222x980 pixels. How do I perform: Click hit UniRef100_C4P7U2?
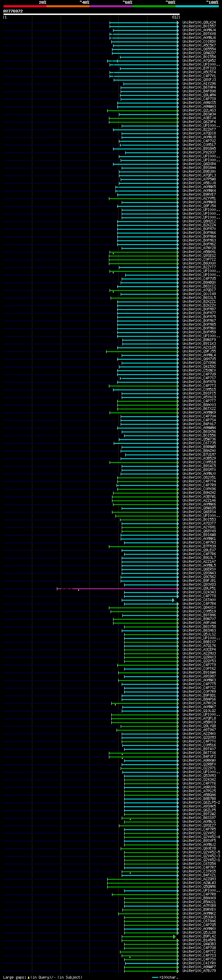199,141
